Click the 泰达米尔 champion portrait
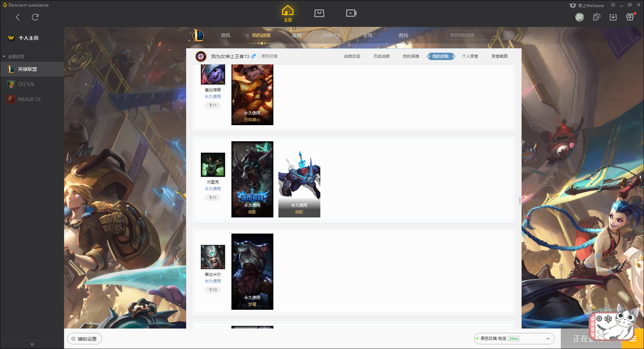644x349 pixels. tap(213, 257)
